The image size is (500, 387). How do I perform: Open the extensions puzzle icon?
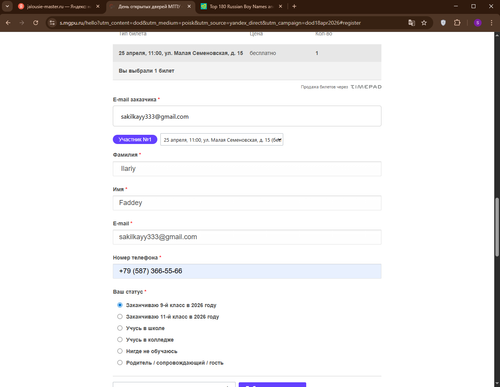click(x=457, y=23)
